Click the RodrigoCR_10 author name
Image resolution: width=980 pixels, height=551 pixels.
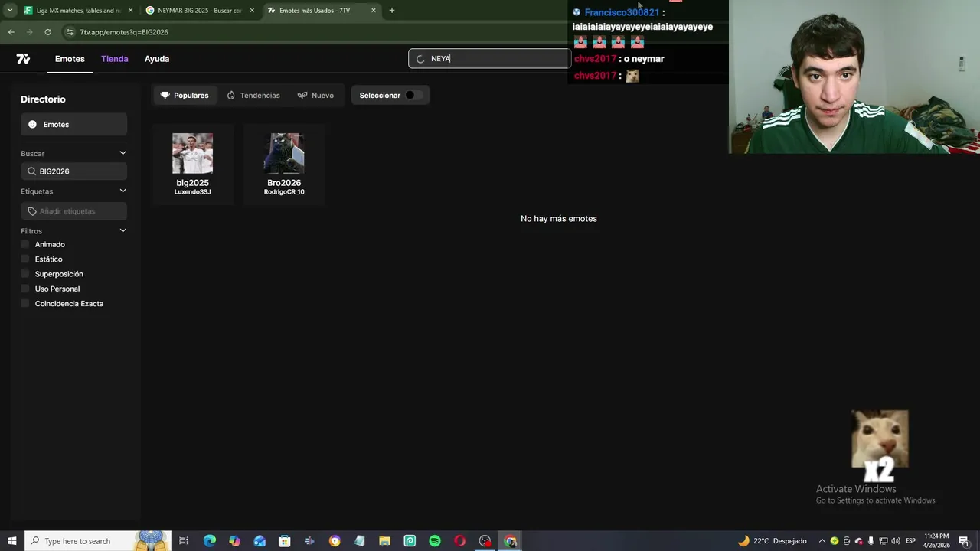pyautogui.click(x=284, y=192)
